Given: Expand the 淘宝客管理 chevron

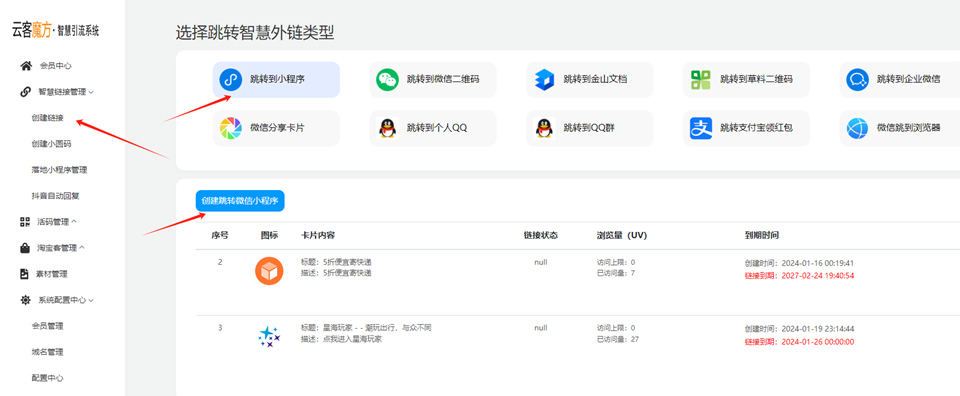Looking at the screenshot, I should click(82, 248).
